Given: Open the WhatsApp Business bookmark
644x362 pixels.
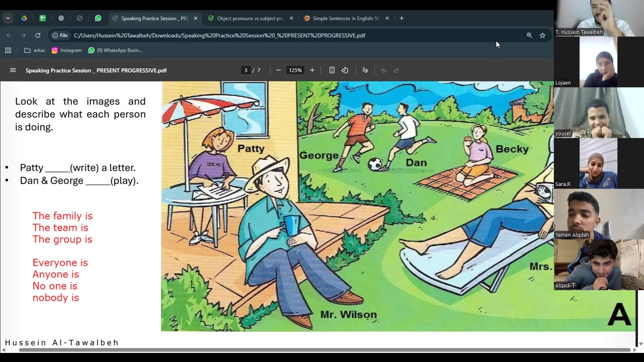Looking at the screenshot, I should 115,50.
